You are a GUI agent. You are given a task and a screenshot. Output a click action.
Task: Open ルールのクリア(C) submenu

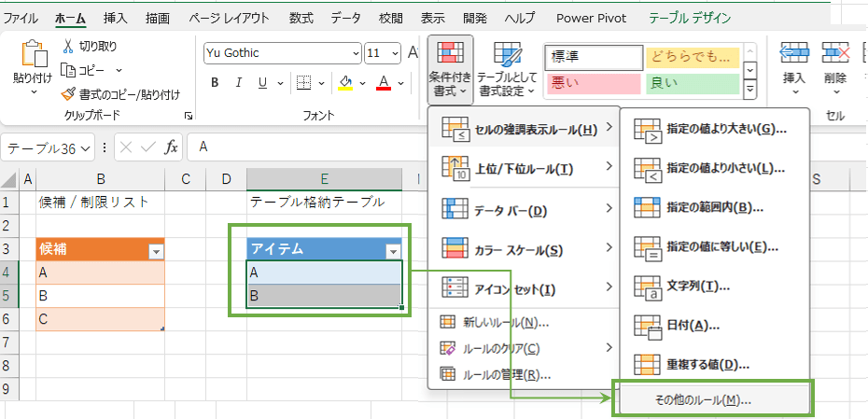(x=524, y=348)
